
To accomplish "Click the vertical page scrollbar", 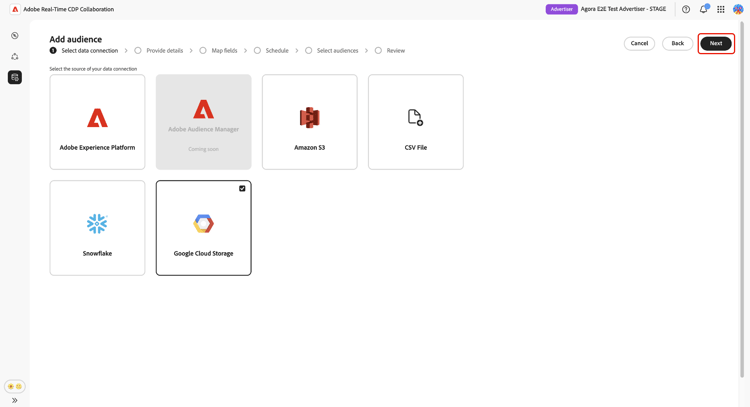I will (742, 199).
